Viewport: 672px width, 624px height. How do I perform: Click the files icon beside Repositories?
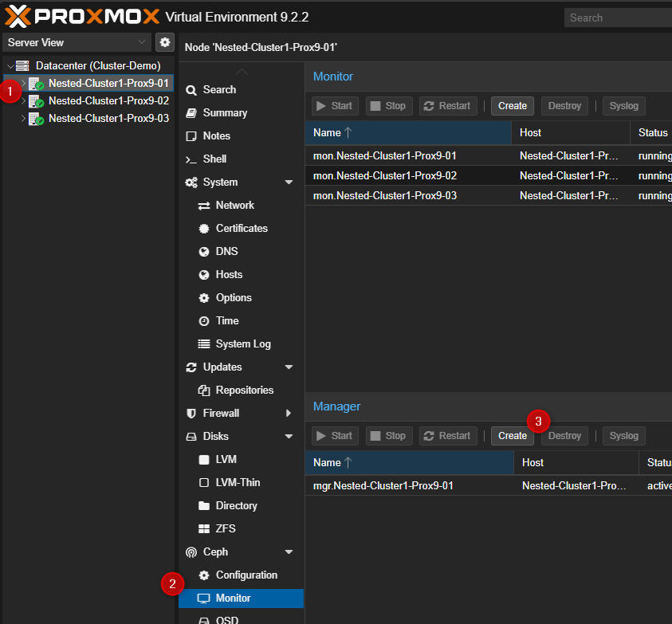point(204,390)
